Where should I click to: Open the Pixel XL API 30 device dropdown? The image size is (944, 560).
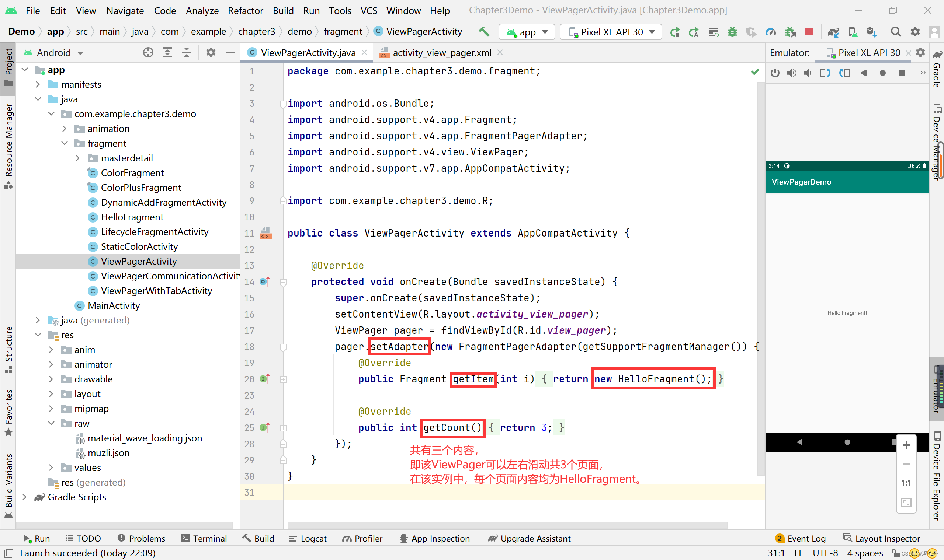coord(611,32)
